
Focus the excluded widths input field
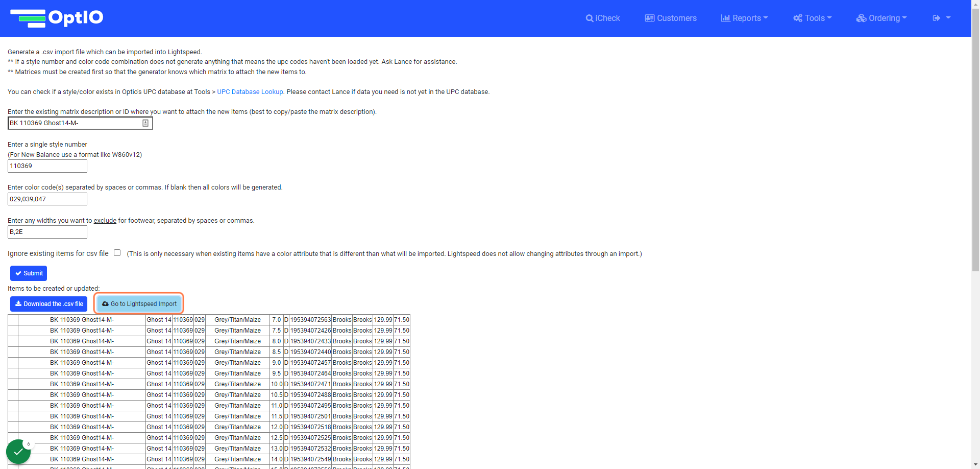point(47,232)
